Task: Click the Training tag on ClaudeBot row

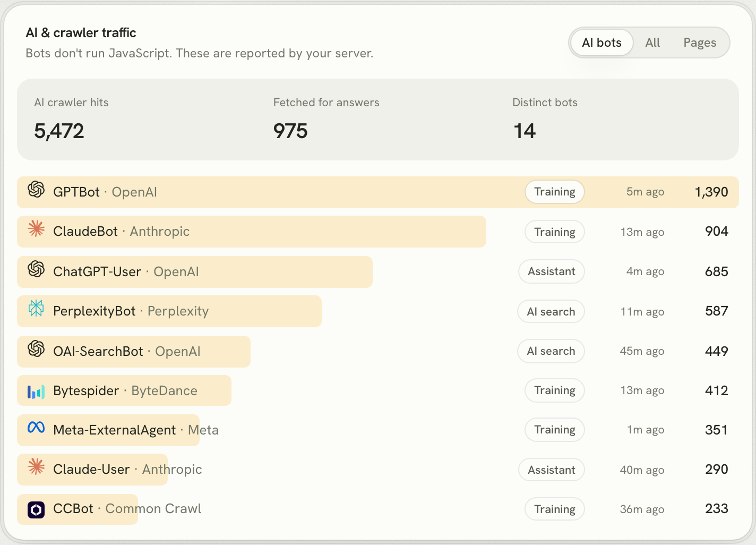Action: pos(555,232)
